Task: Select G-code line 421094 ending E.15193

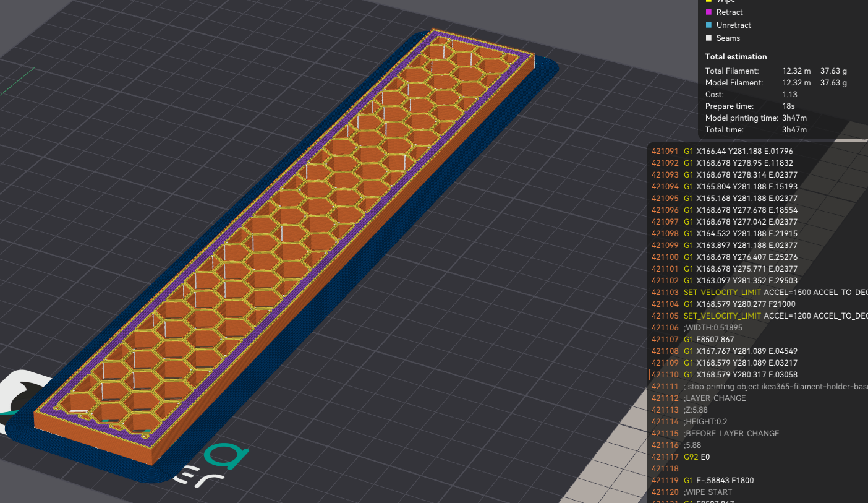Action: coord(758,186)
